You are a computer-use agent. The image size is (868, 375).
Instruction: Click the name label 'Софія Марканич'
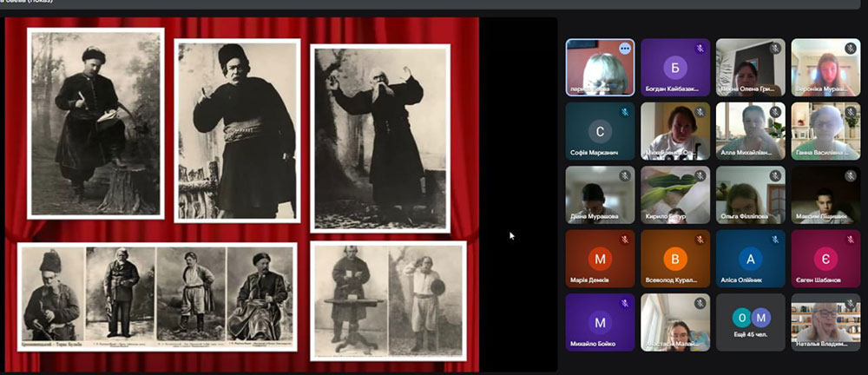[x=594, y=153]
